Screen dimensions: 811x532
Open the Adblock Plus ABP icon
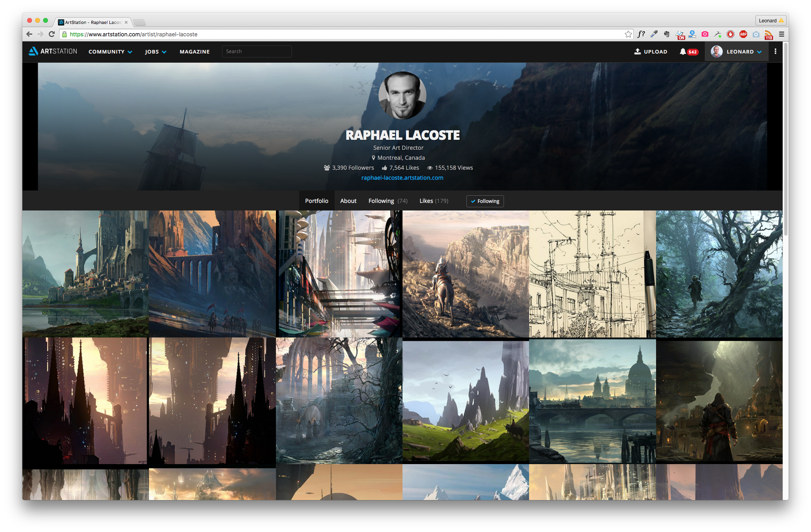743,34
